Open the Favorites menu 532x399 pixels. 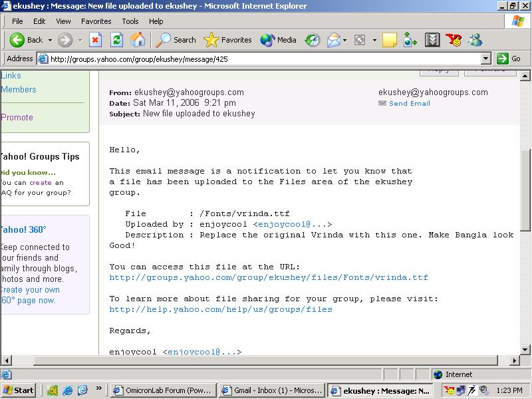[96, 21]
